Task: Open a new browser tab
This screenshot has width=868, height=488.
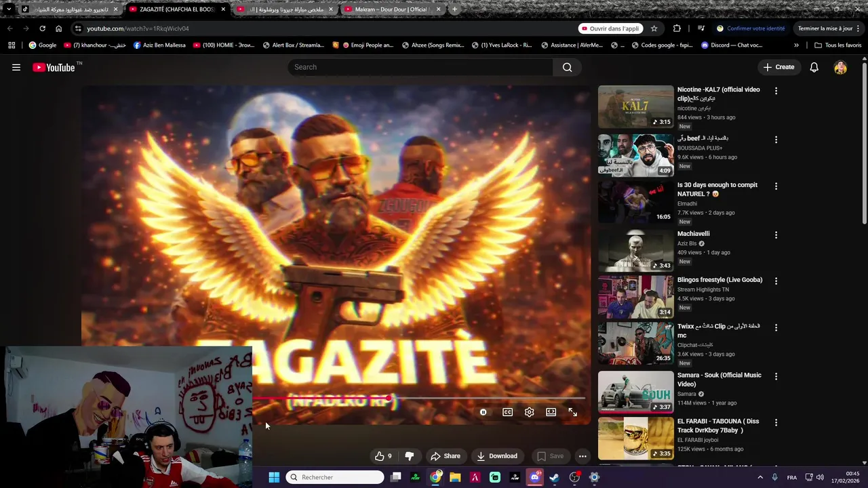Action: coord(454,9)
